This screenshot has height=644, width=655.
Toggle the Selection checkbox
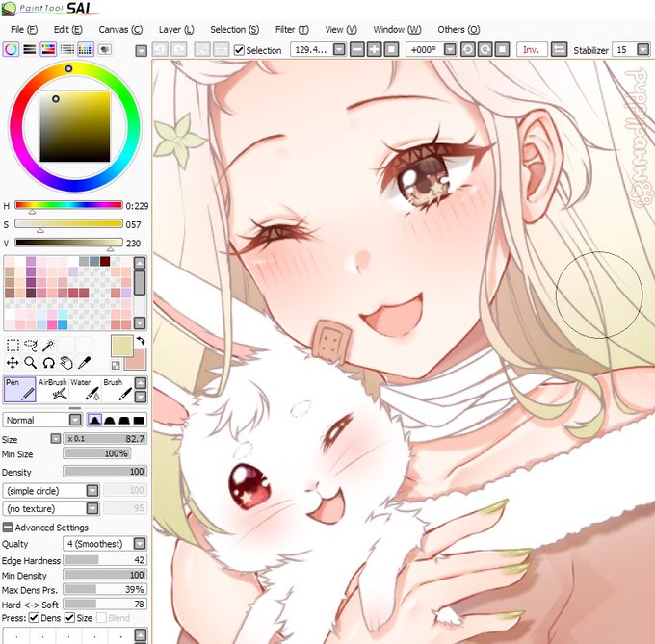pos(239,50)
